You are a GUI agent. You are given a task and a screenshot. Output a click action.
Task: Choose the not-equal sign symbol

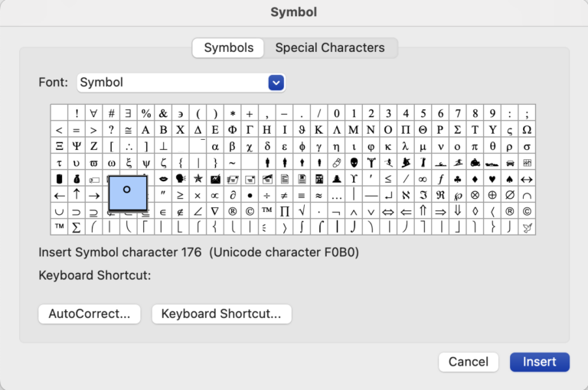pyautogui.click(x=284, y=195)
